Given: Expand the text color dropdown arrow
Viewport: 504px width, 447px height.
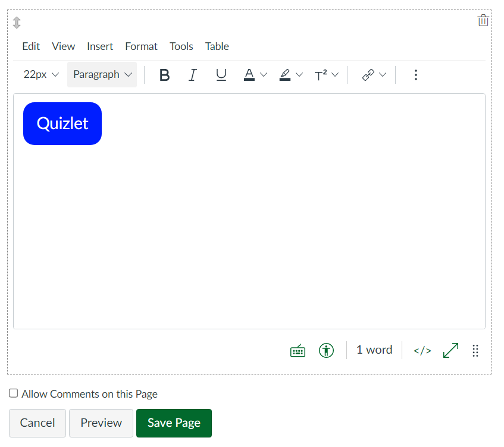Looking at the screenshot, I should [264, 75].
